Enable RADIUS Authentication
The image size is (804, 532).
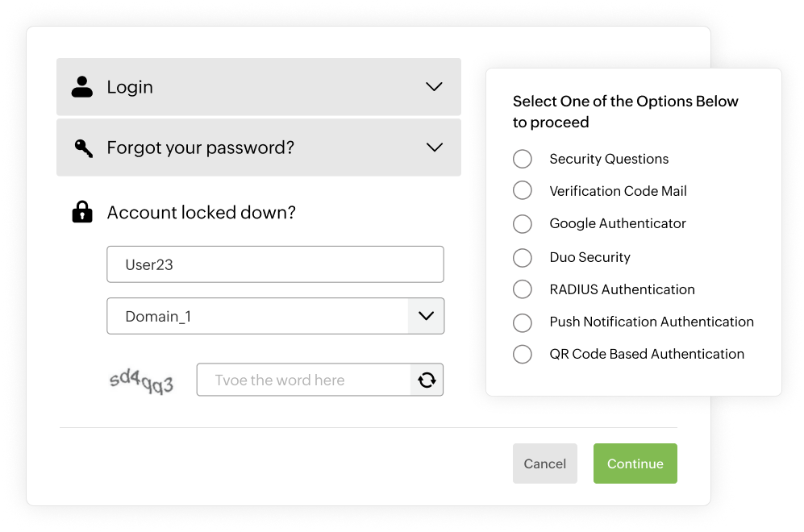pyautogui.click(x=522, y=289)
